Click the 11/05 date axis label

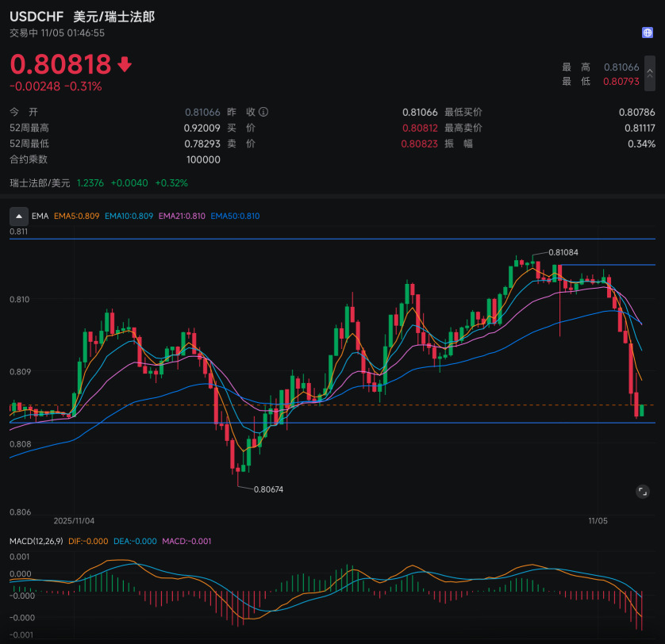[598, 521]
